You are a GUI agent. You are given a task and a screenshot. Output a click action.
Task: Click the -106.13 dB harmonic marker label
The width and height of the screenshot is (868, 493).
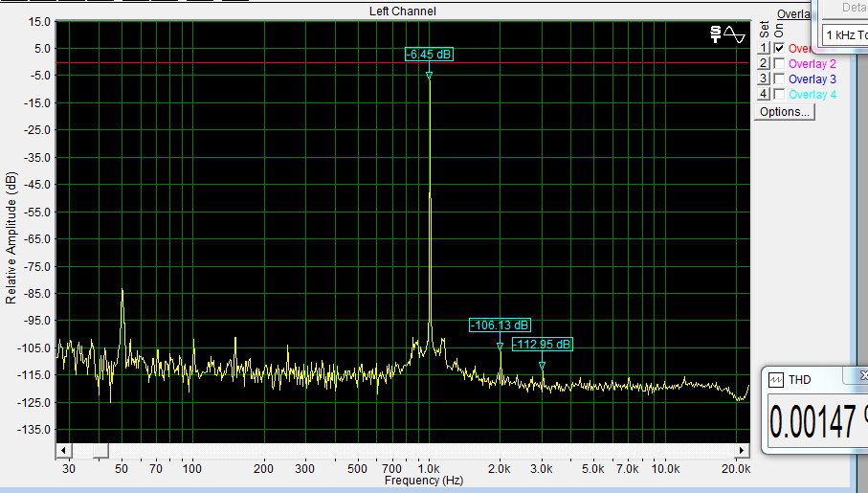(x=500, y=325)
